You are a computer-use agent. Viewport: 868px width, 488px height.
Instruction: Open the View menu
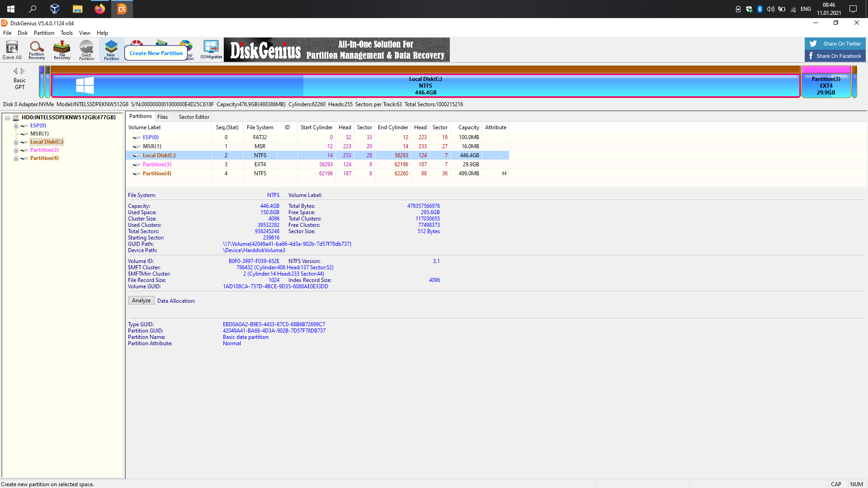click(x=85, y=33)
